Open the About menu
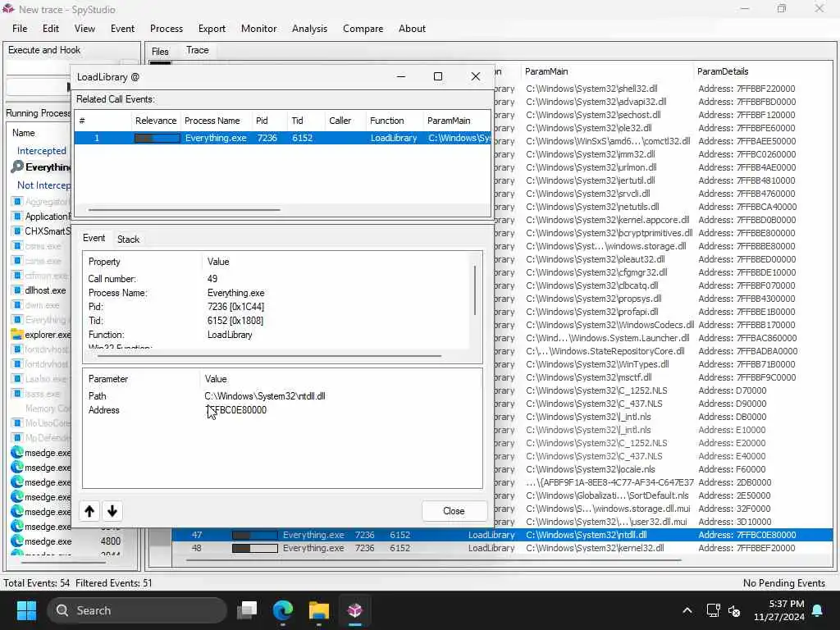Image resolution: width=840 pixels, height=630 pixels. [x=412, y=29]
